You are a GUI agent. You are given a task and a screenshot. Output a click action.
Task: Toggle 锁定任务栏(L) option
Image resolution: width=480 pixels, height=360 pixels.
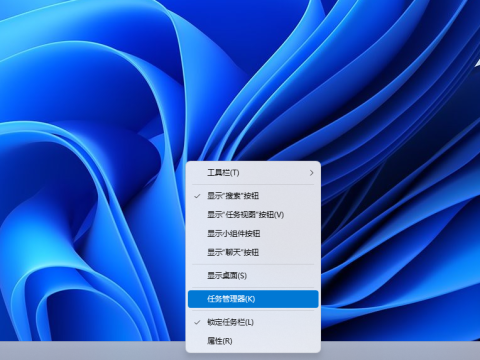click(253, 322)
